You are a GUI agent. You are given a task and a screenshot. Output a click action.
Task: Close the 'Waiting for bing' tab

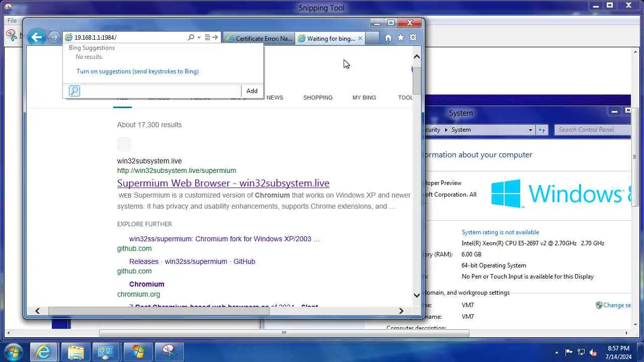(x=360, y=38)
